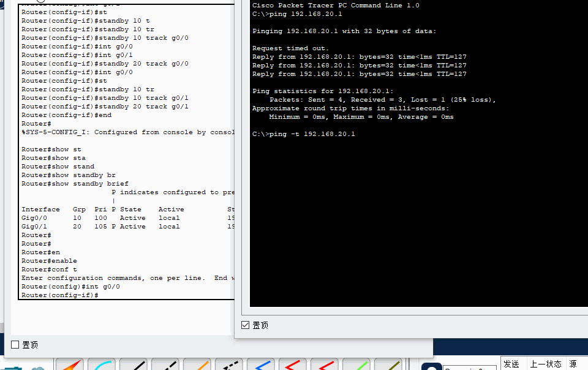Screen dimensions: 588x370
Task: Select the dotted black phone cable
Action: [x=228, y=365]
